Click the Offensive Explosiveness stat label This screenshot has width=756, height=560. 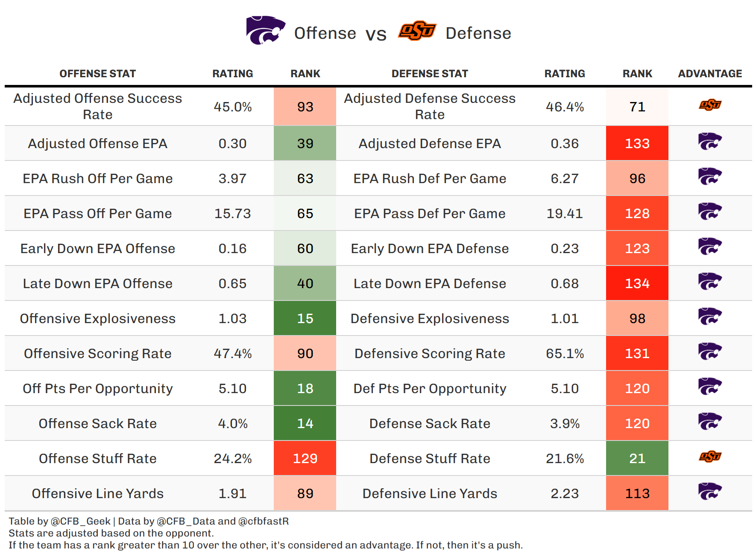point(97,318)
